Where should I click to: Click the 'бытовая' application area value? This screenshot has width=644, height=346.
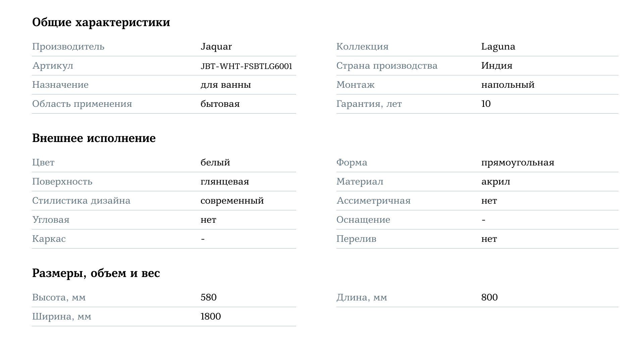pos(220,104)
